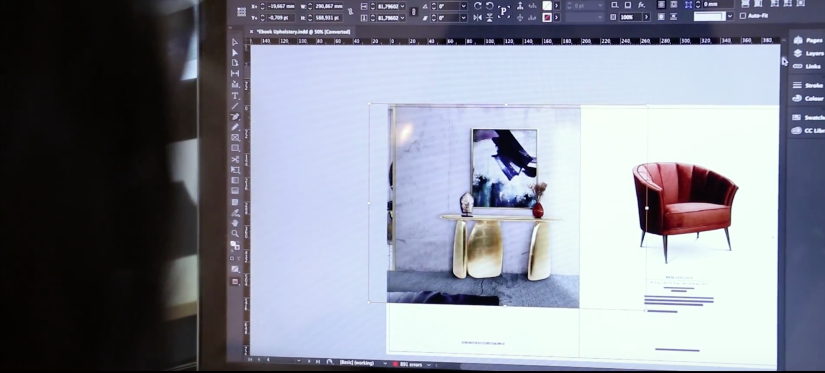Screen dimensions: 825x373
Task: Select the Line tool
Action: (235, 106)
